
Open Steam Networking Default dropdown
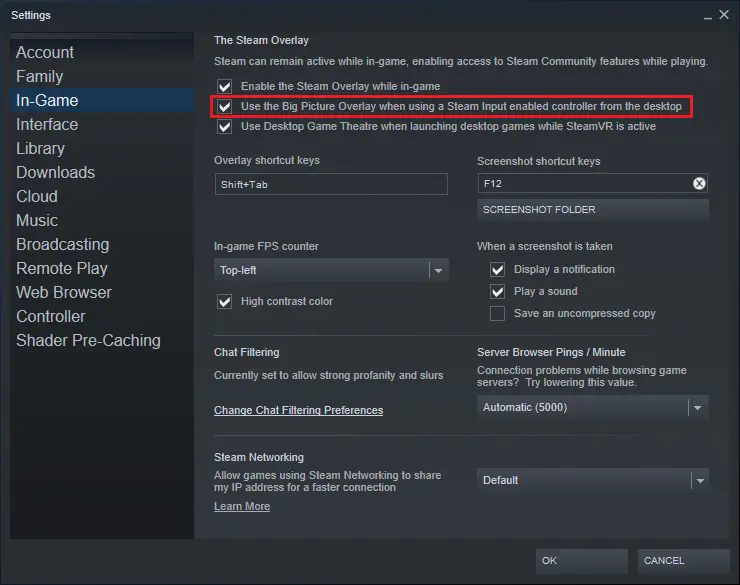click(x=592, y=480)
